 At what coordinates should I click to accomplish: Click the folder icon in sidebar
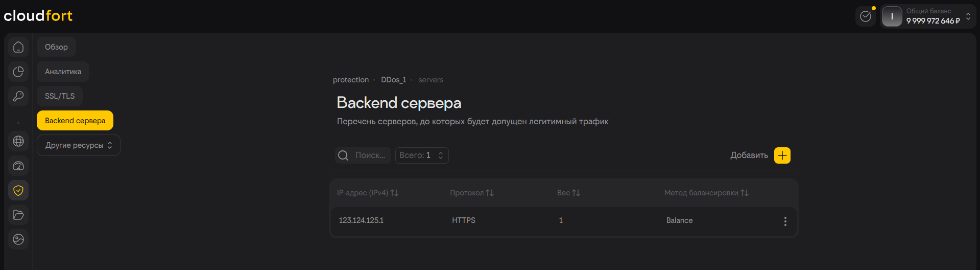(18, 215)
